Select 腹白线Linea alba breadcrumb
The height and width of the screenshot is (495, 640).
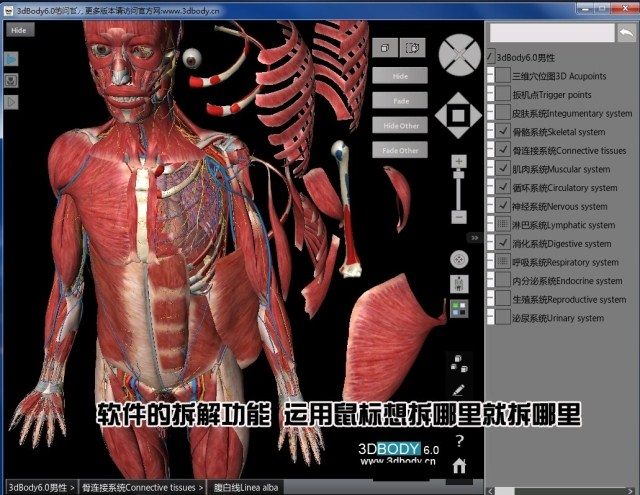coord(246,487)
